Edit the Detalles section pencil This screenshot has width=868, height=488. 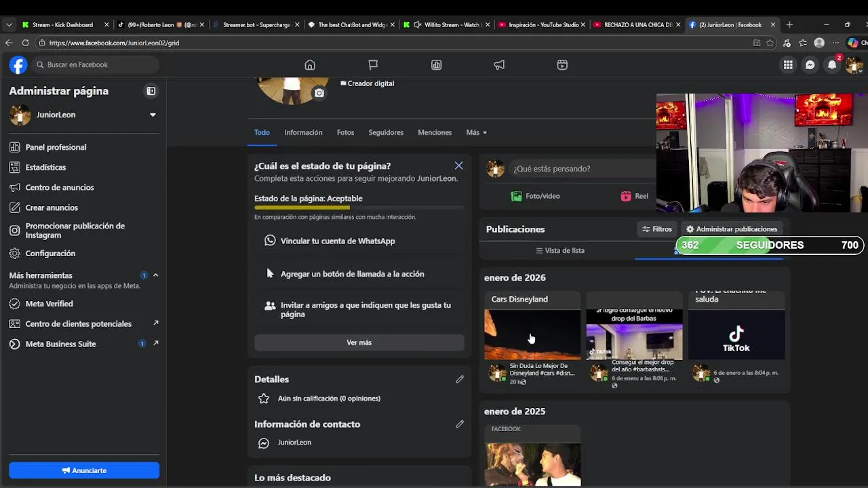point(460,380)
